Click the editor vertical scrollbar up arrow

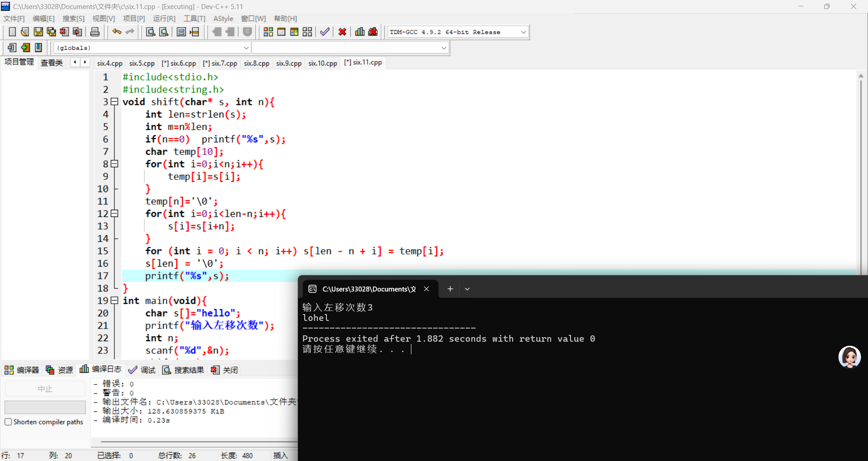[861, 76]
